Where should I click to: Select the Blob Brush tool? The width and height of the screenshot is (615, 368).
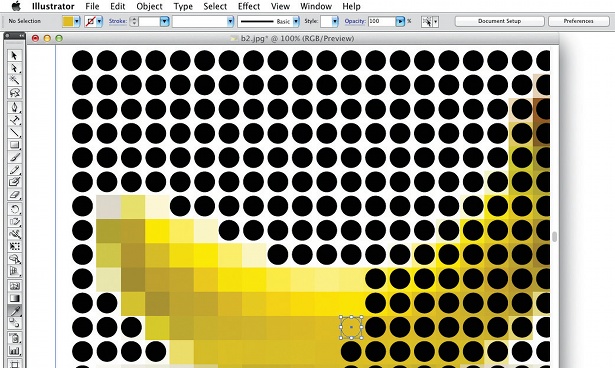point(15,182)
